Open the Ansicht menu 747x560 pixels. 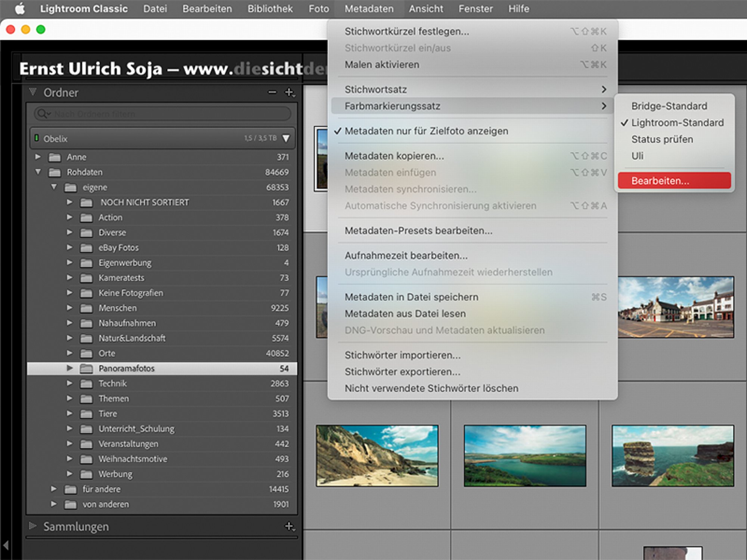click(426, 9)
